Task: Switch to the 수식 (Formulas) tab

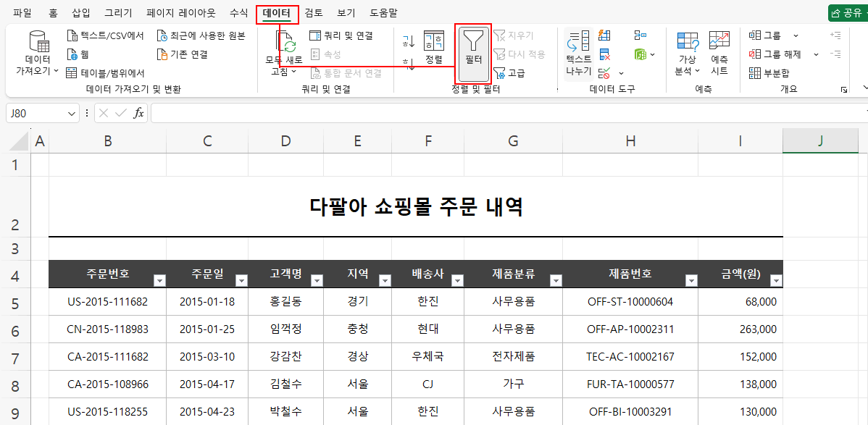Action: click(x=238, y=13)
